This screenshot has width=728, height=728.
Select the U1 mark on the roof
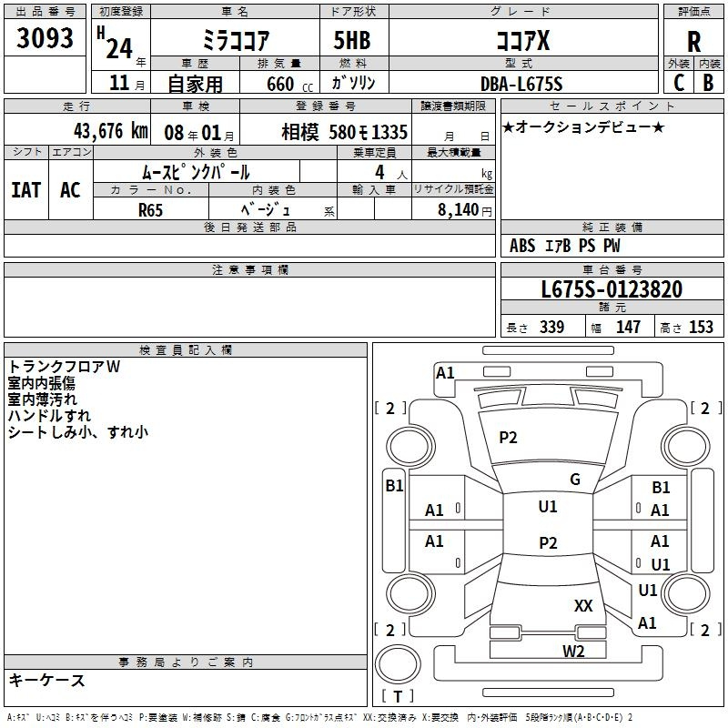click(548, 506)
